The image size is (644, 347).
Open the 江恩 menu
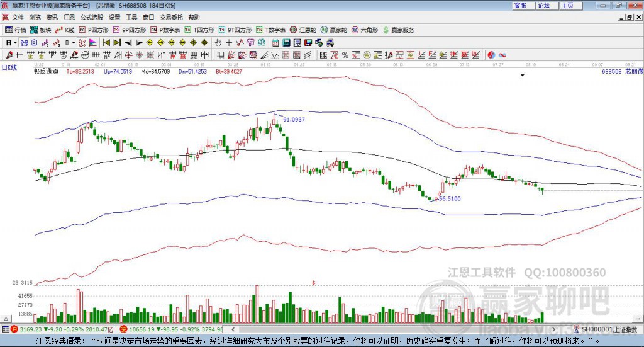point(69,17)
